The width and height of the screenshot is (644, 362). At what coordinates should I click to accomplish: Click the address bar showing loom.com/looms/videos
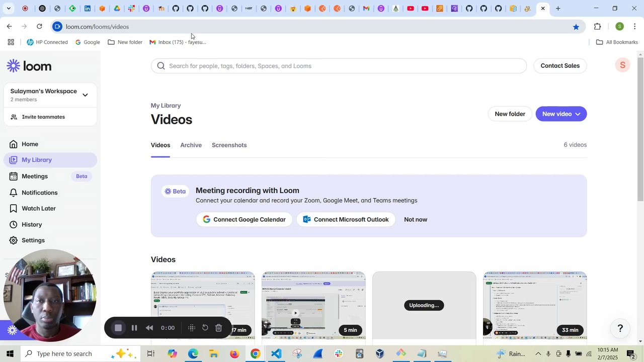[317, 27]
